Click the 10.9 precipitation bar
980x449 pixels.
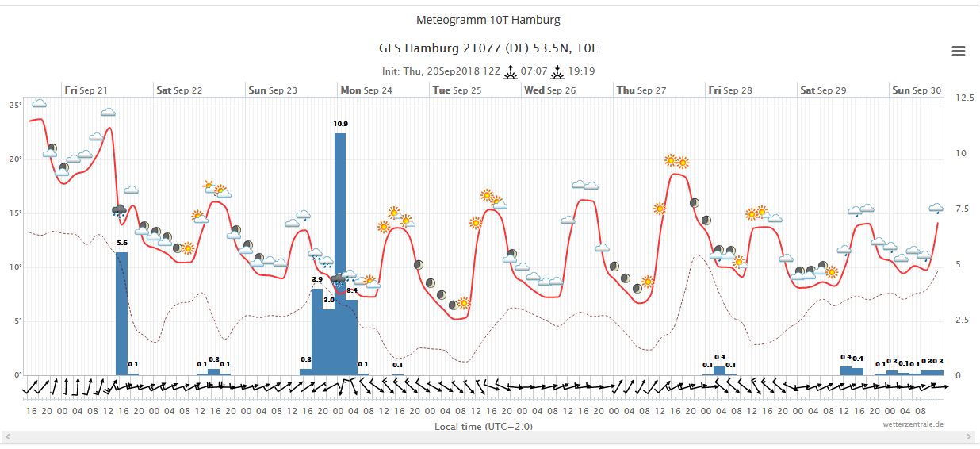point(339,254)
